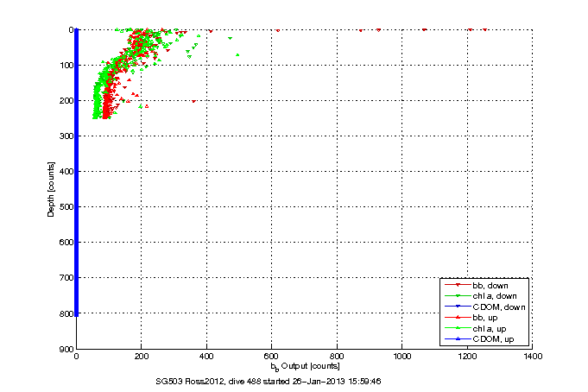Screen dimensions: 588x392
Task: Click the blue CDOM vertical line
Action: tap(77, 173)
